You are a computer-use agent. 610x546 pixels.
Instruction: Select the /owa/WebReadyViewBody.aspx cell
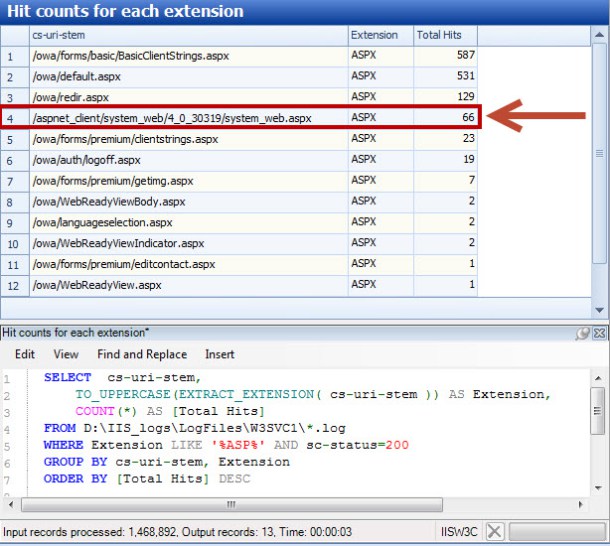(x=189, y=202)
